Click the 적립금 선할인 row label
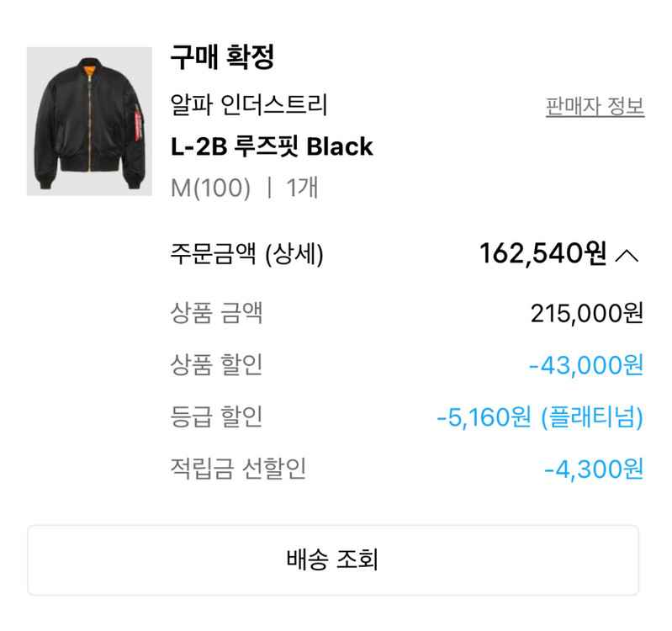Viewport: 672px width, 631px height. coord(238,469)
